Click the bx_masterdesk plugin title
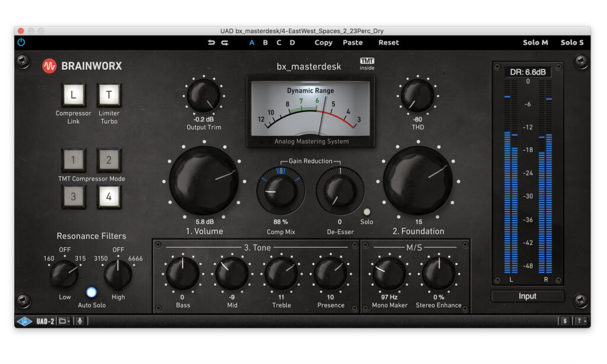 tap(309, 66)
